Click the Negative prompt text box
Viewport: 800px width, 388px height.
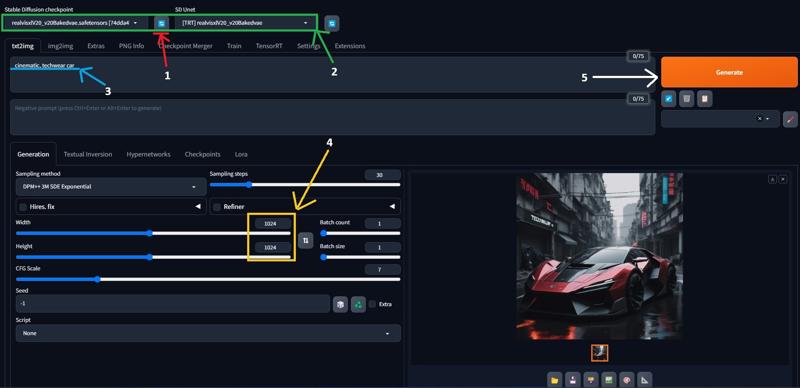[332, 117]
